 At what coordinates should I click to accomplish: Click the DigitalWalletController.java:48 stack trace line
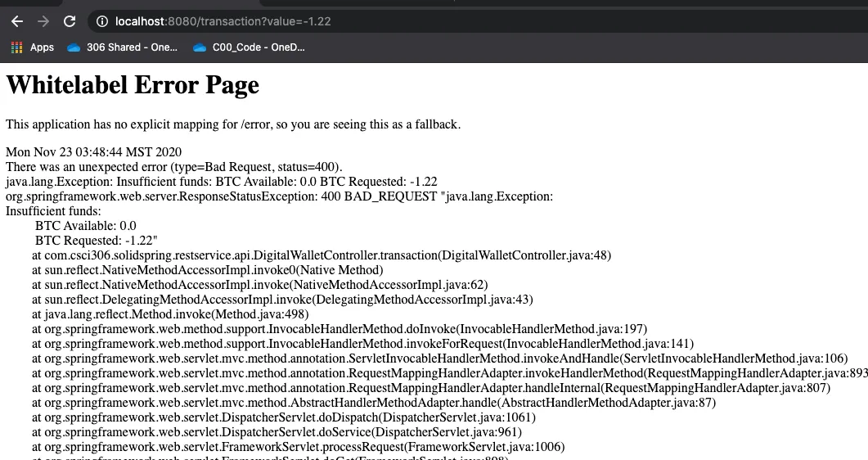[x=321, y=255]
